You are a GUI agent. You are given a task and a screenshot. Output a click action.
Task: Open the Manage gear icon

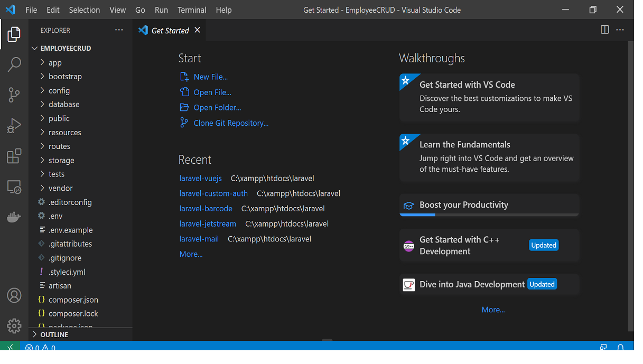click(x=14, y=325)
